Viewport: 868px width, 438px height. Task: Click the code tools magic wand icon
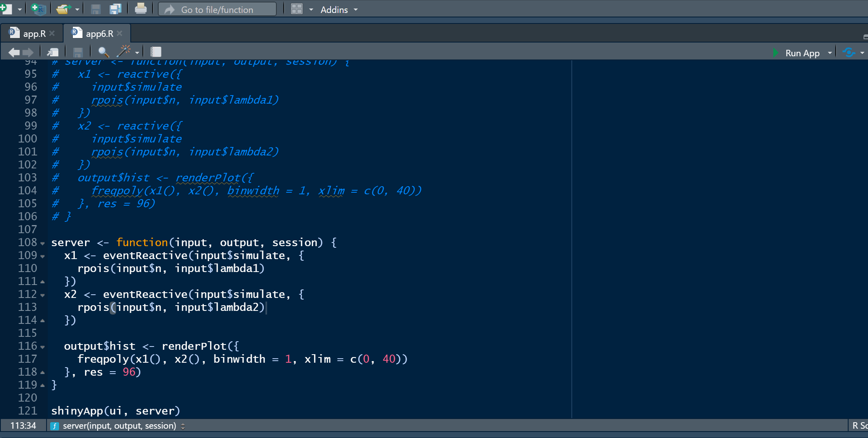124,51
